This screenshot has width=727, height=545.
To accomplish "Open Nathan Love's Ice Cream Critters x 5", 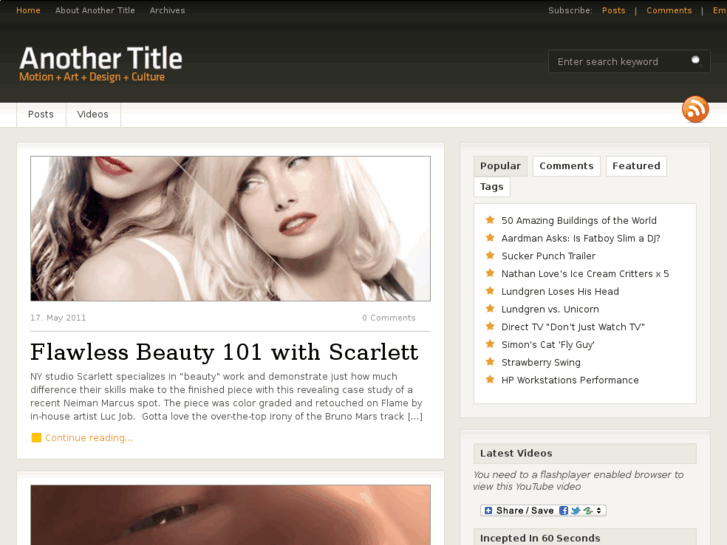I will [x=585, y=274].
